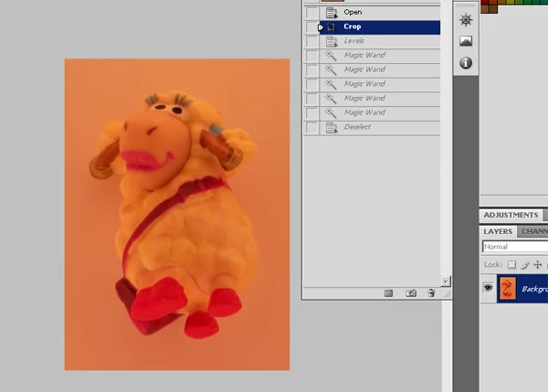Click History panel scroll down arrow

point(446,281)
